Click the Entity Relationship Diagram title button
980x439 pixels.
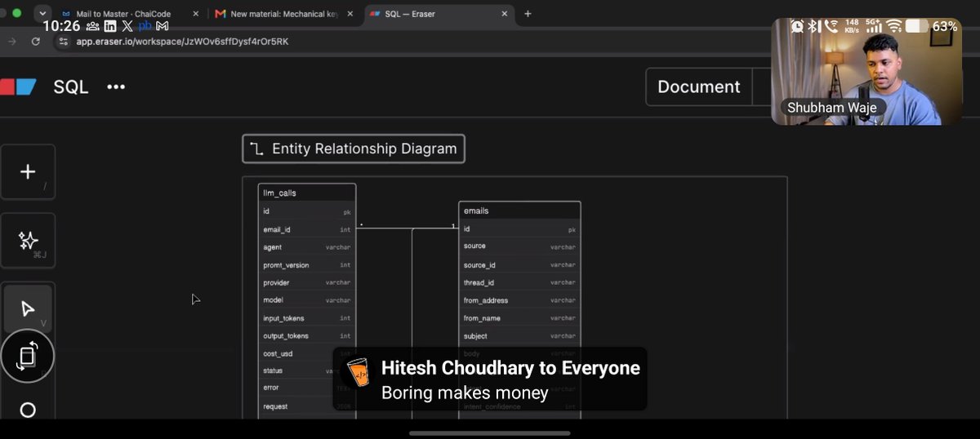(354, 149)
